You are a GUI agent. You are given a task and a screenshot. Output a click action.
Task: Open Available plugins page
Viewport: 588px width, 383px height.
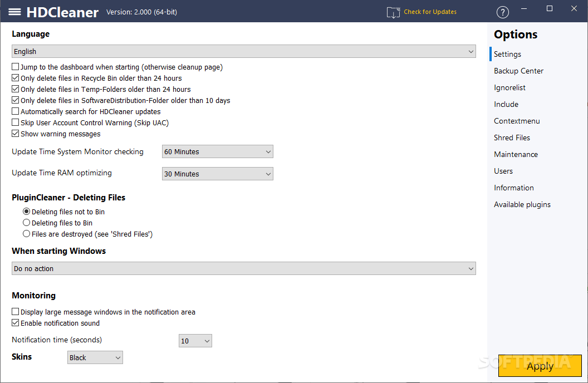(x=522, y=205)
